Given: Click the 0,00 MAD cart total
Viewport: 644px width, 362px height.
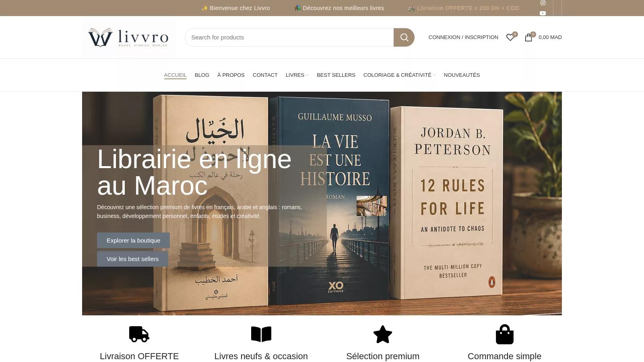Looking at the screenshot, I should coord(550,37).
